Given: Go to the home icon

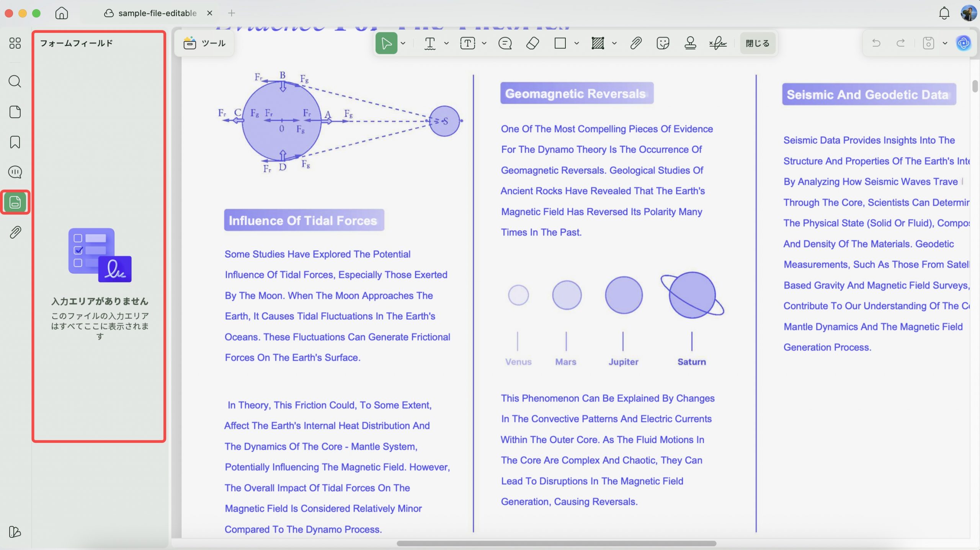Looking at the screenshot, I should (62, 13).
